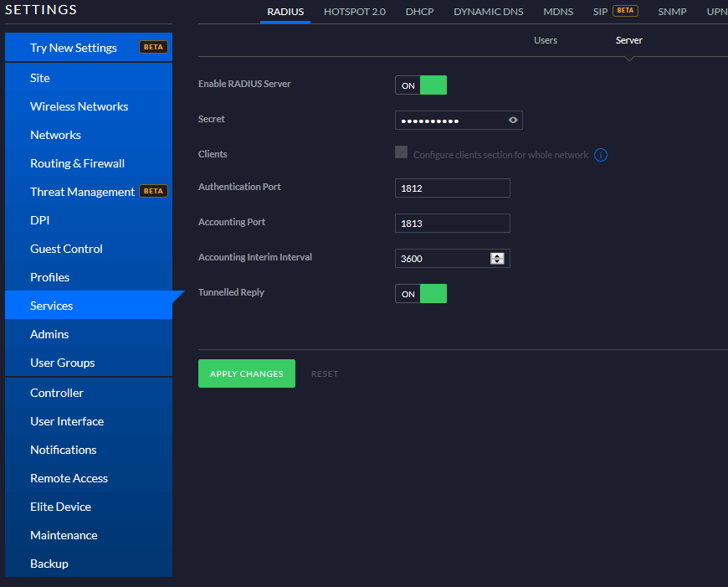Click the Accounting Interim Interval stepper arrows
The image size is (728, 587).
pos(497,259)
